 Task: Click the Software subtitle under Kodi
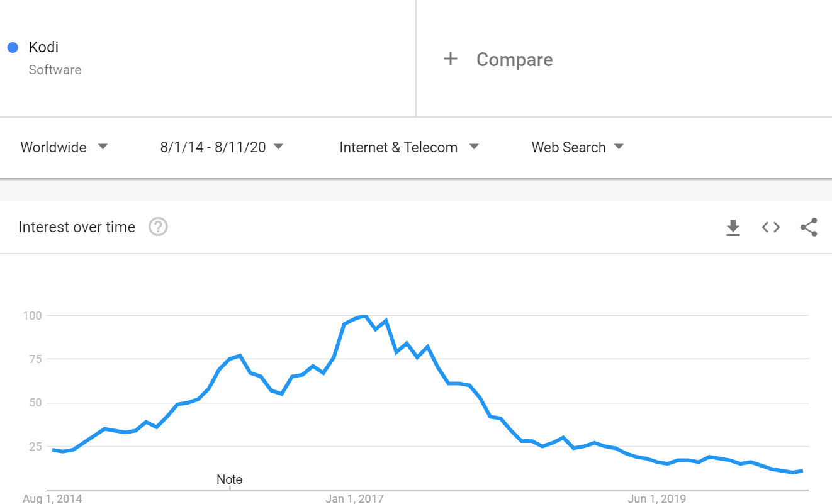click(x=55, y=70)
